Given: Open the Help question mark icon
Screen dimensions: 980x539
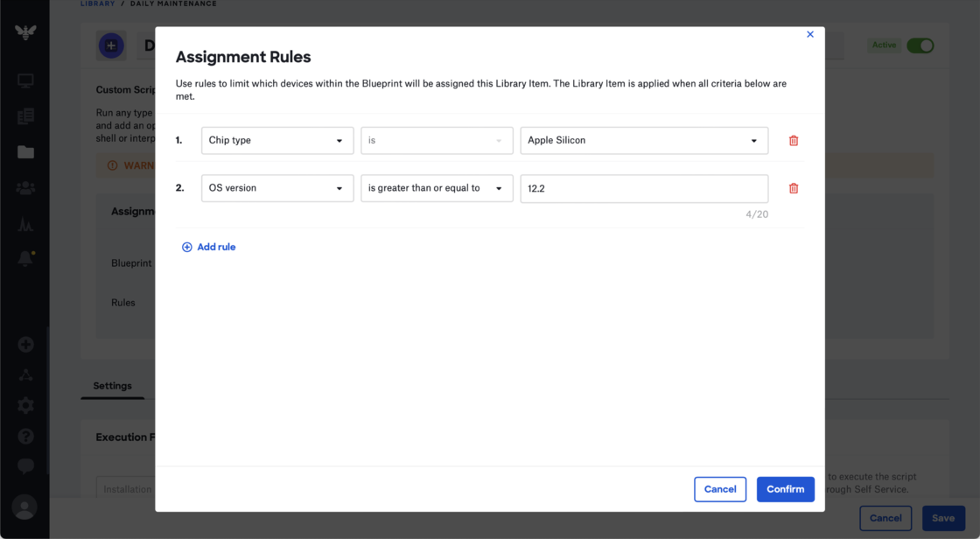Looking at the screenshot, I should click(25, 436).
